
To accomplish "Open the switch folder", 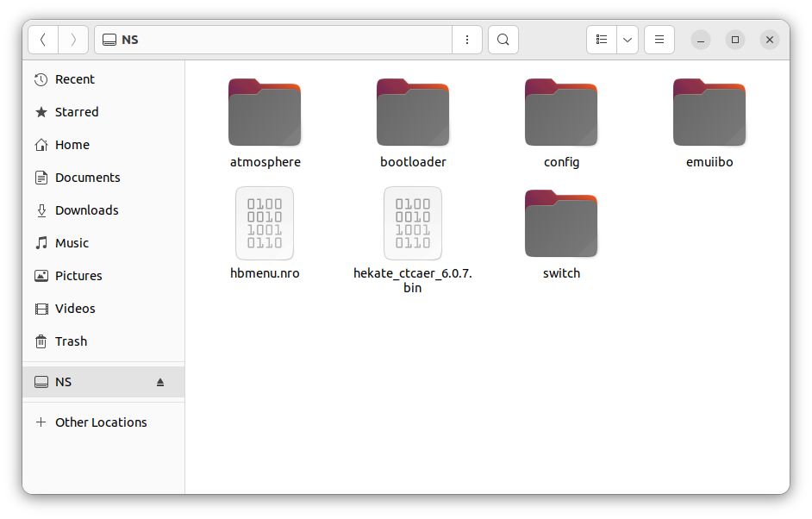I will click(x=561, y=223).
